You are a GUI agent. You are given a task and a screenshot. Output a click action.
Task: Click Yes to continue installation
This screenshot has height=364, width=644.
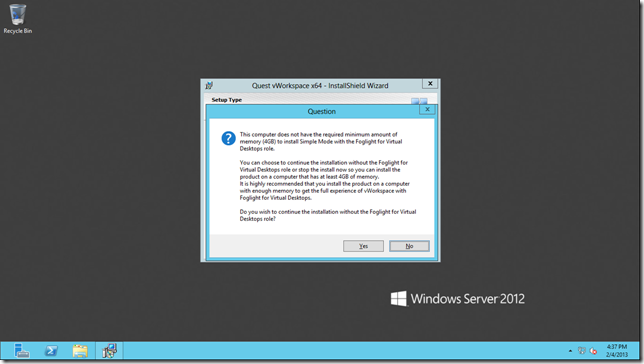[x=363, y=246]
